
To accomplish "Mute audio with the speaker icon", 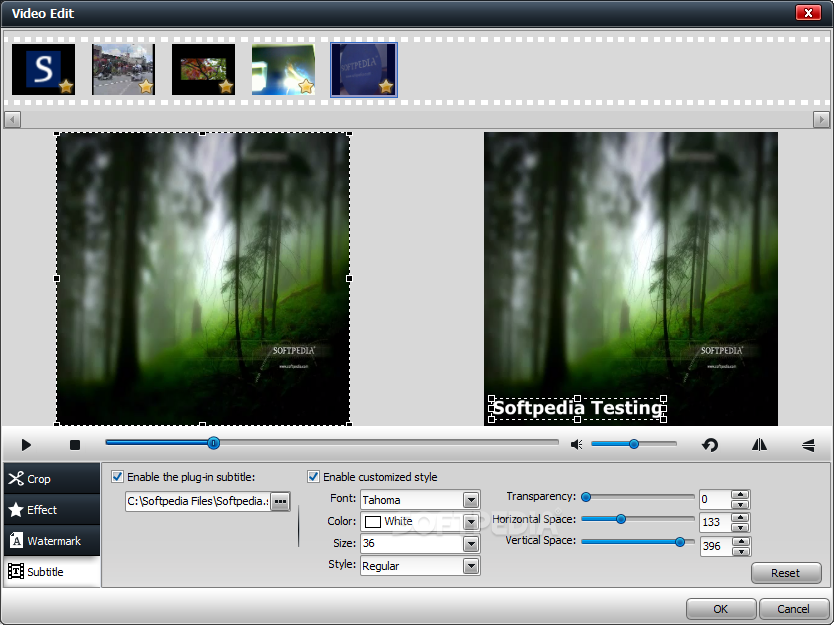I will tap(576, 444).
